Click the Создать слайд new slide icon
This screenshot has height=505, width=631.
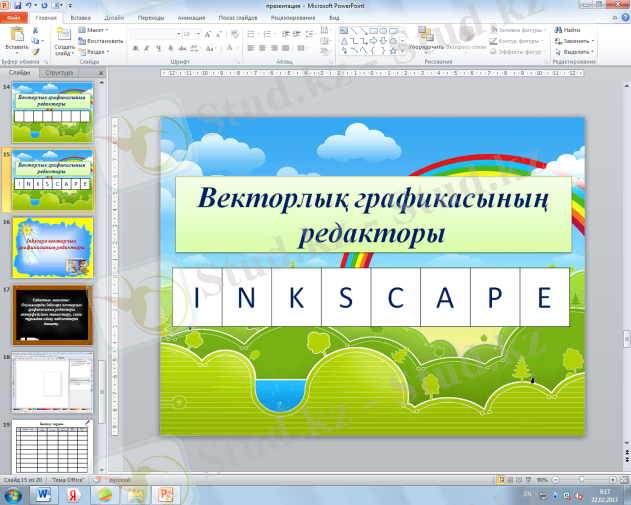tap(63, 35)
